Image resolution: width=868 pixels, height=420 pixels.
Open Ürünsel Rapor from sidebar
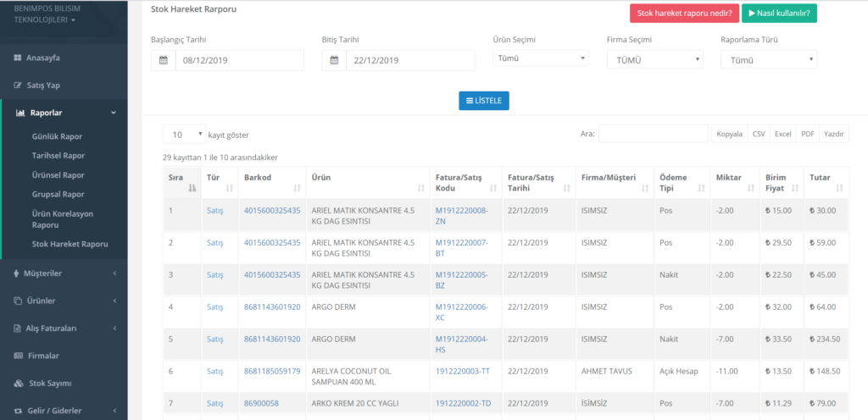pos(58,175)
